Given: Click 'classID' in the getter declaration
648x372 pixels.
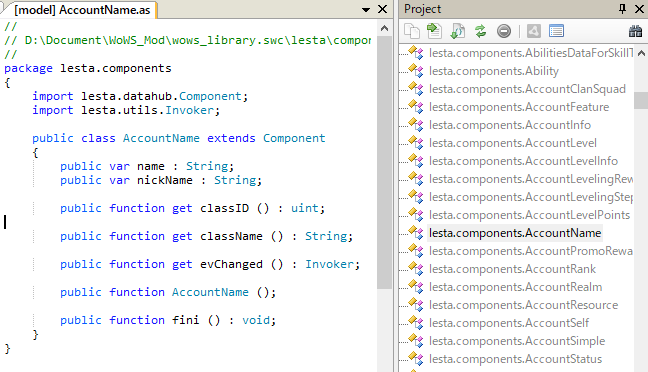Looking at the screenshot, I should (x=224, y=208).
